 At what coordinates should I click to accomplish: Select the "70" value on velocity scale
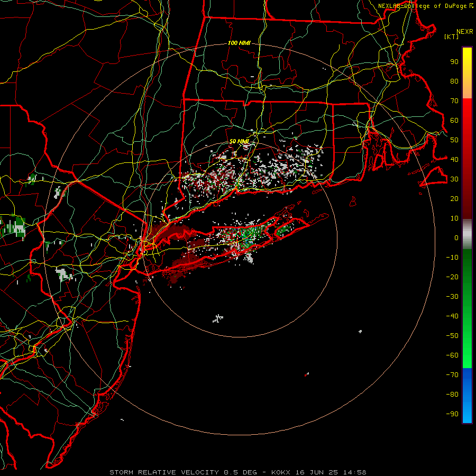pos(454,101)
